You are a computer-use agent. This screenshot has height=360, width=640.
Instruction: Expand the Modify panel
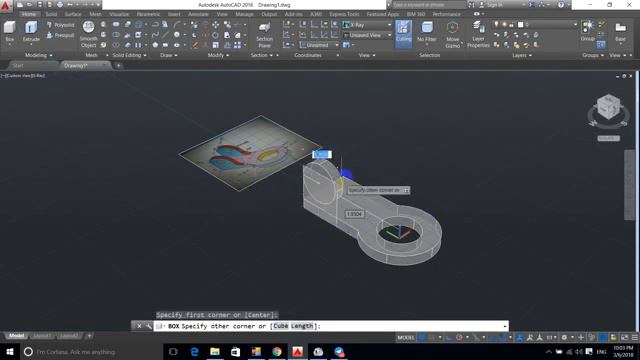(218, 55)
